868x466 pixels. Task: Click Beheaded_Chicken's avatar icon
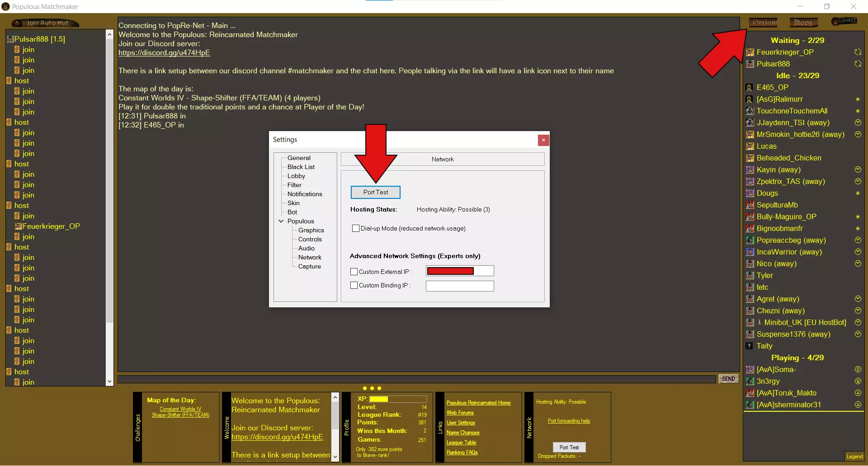click(750, 158)
